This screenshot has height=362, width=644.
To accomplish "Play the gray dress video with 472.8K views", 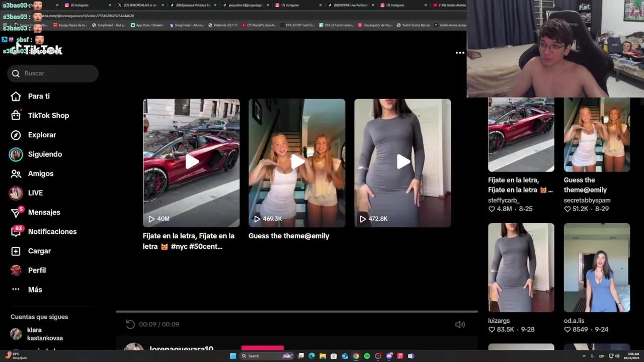I will click(403, 162).
